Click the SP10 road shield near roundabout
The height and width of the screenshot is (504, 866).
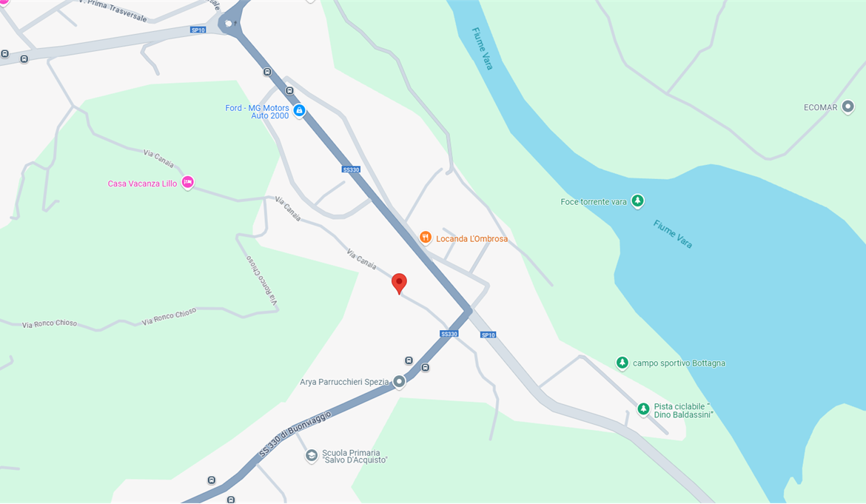pos(198,30)
